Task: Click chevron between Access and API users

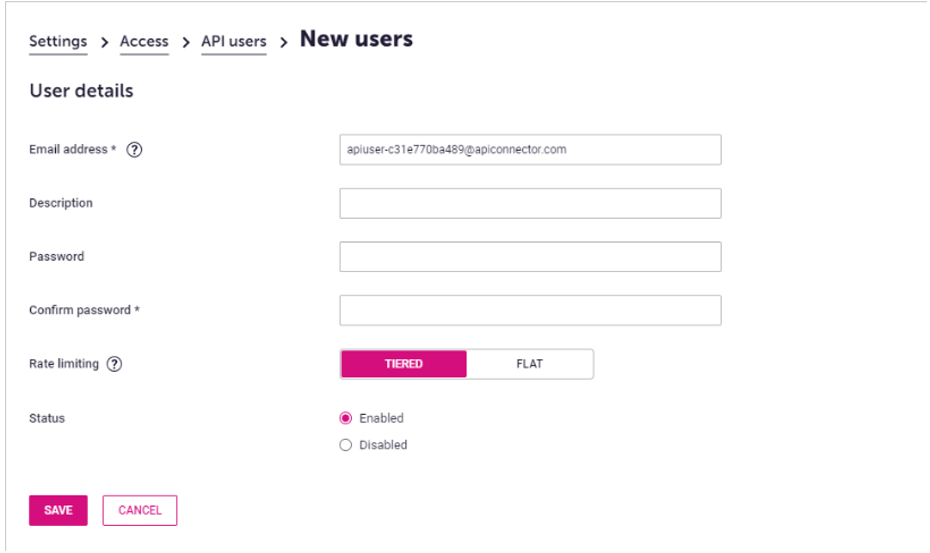Action: point(186,42)
